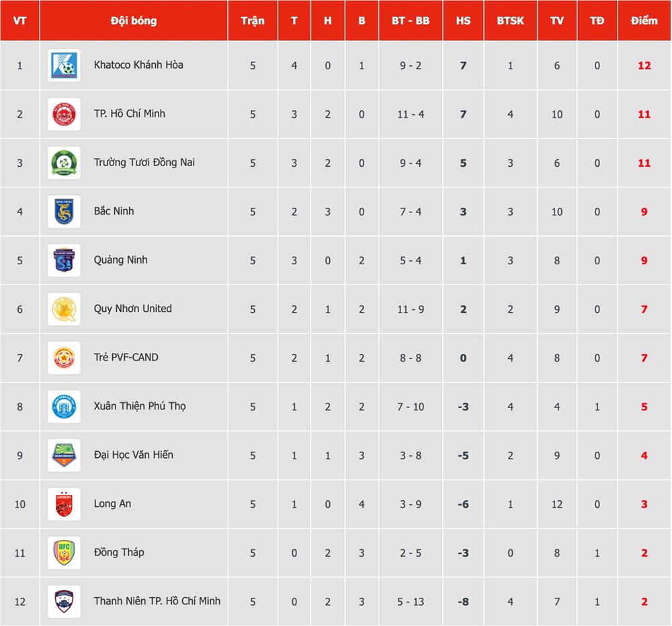This screenshot has height=626, width=672.
Task: Click the Trận column header
Action: [253, 21]
